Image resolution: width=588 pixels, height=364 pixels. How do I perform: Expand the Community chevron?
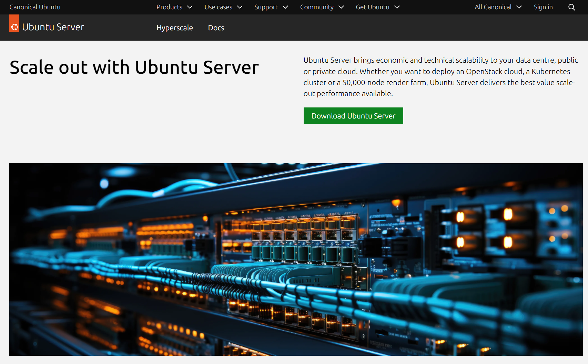pos(341,7)
